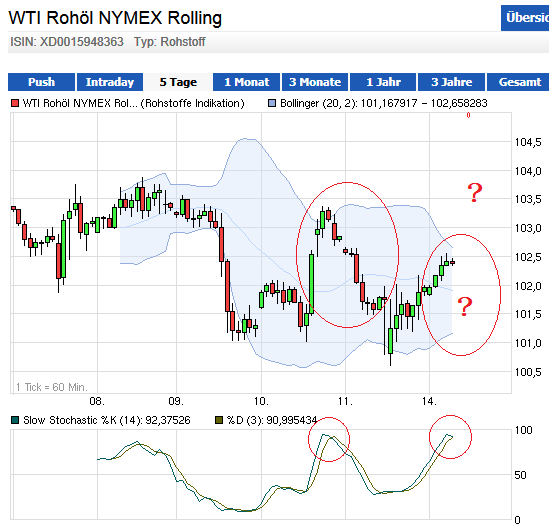The image size is (549, 526).
Task: Click the red WTI Rohöl legend swatch
Action: pos(15,103)
